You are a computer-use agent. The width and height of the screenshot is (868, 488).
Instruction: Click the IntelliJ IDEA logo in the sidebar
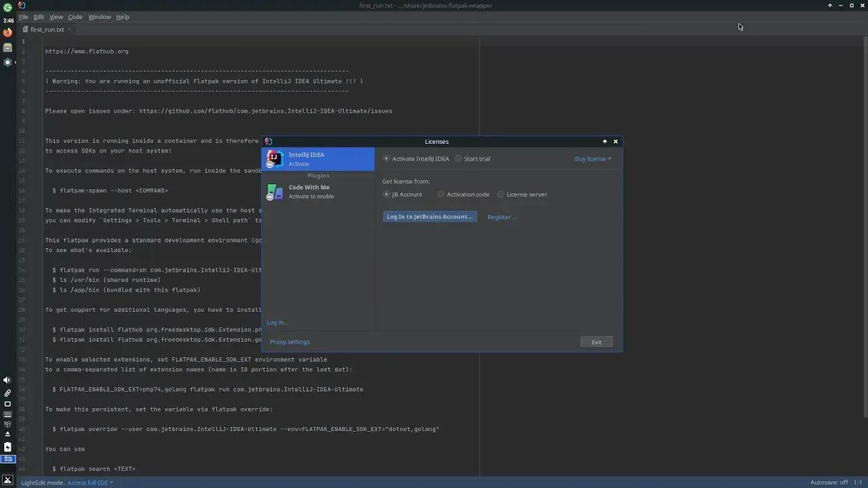tap(275, 159)
